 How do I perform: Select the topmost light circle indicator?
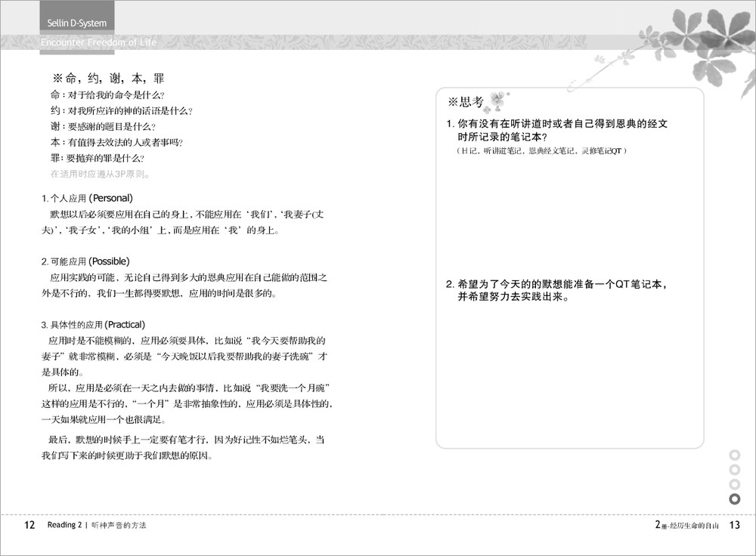[x=733, y=455]
